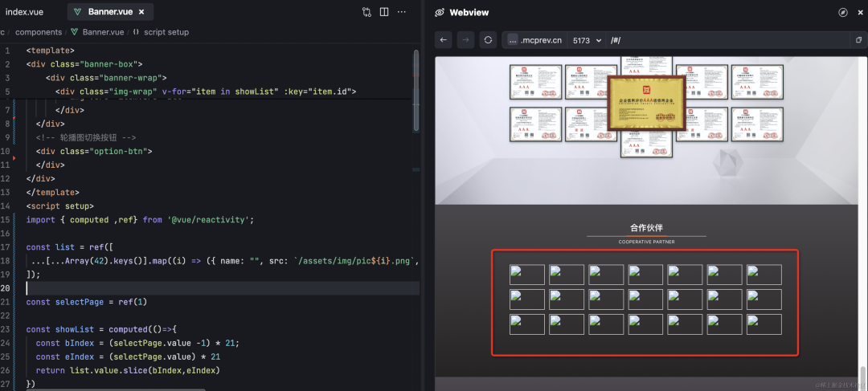Switch to the index.vue tab

click(x=24, y=12)
